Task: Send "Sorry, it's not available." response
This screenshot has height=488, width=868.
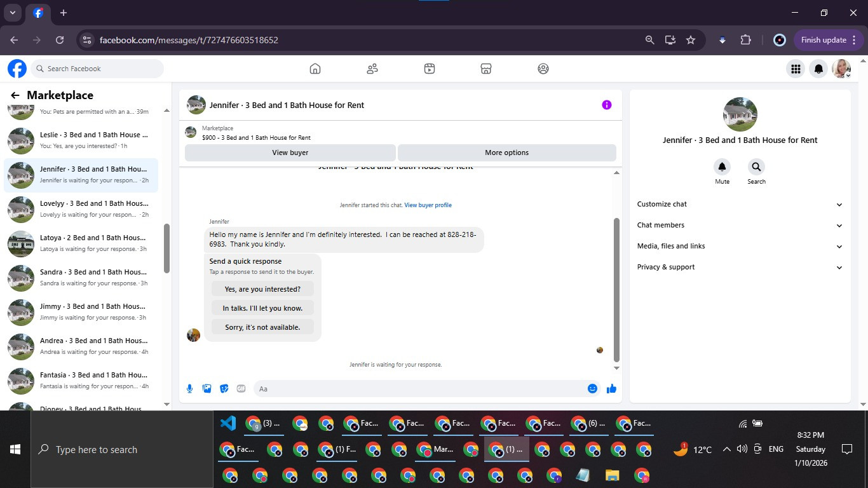Action: tap(262, 327)
